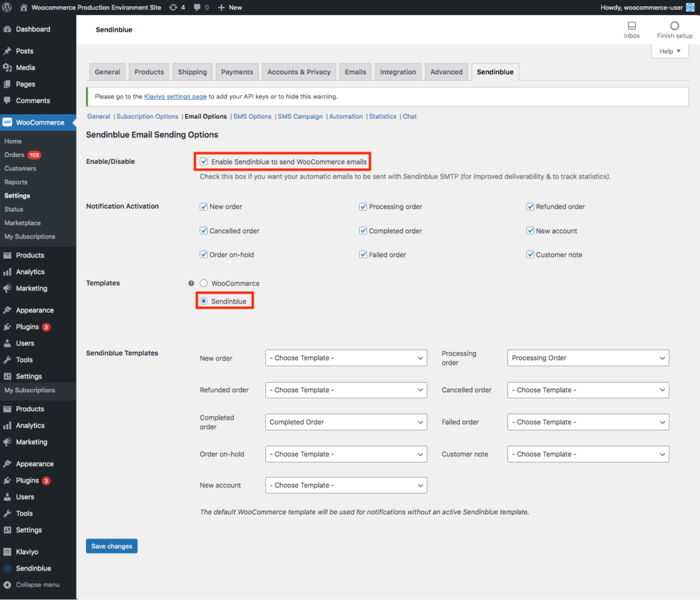Toggle Enable Sendinblue to send WooCommerce emails
Image resolution: width=700 pixels, height=600 pixels.
tap(204, 161)
